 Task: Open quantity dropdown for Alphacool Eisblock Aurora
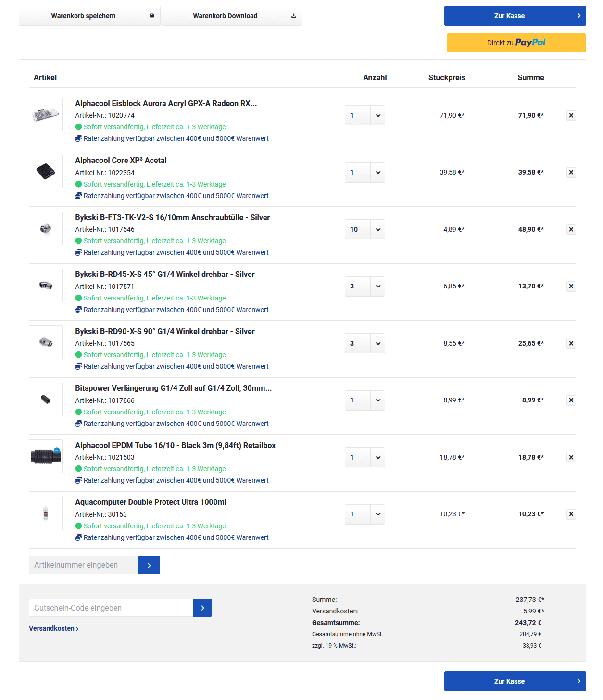[365, 115]
